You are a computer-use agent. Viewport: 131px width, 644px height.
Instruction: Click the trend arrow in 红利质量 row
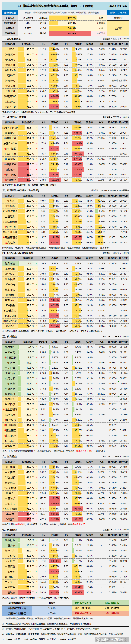tap(36, 264)
